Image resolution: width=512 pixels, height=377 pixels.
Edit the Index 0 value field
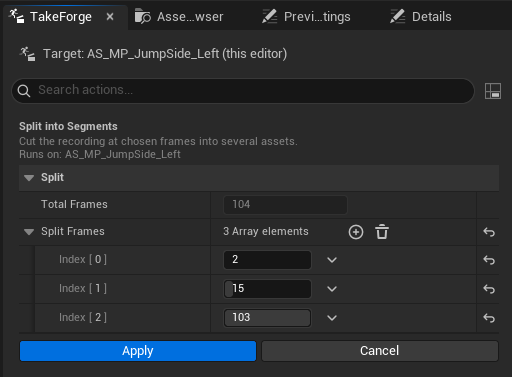tap(267, 260)
